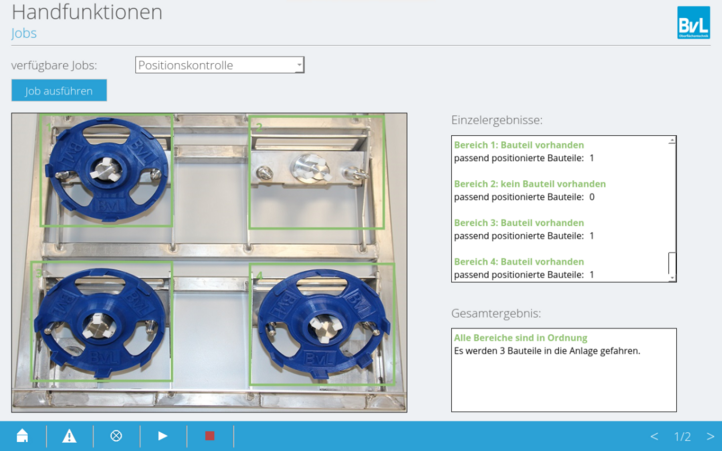
Task: Open the warning triangle alerts icon
Action: (x=69, y=436)
